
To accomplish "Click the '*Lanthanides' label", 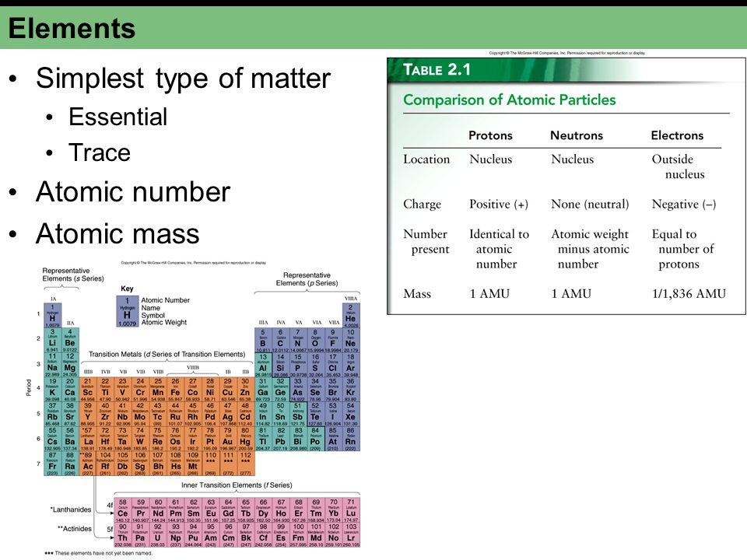I will point(71,509).
